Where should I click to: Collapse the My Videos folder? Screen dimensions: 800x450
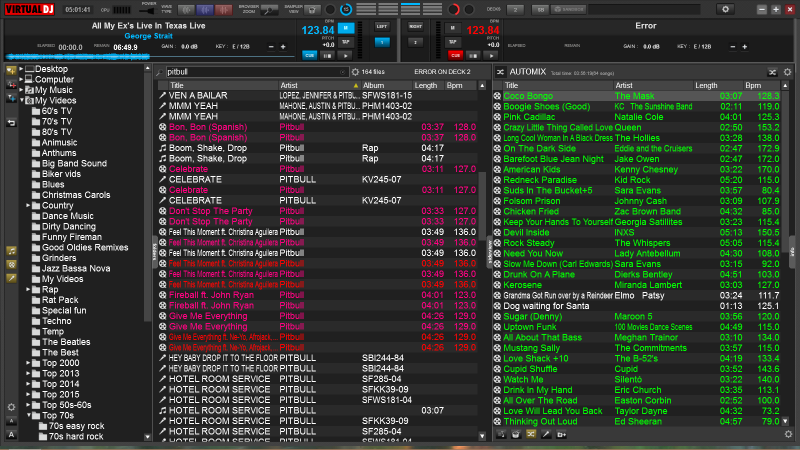pyautogui.click(x=21, y=100)
